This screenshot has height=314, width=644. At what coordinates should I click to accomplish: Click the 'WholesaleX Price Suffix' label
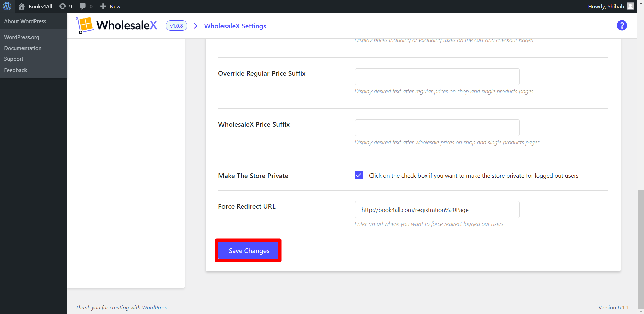254,124
